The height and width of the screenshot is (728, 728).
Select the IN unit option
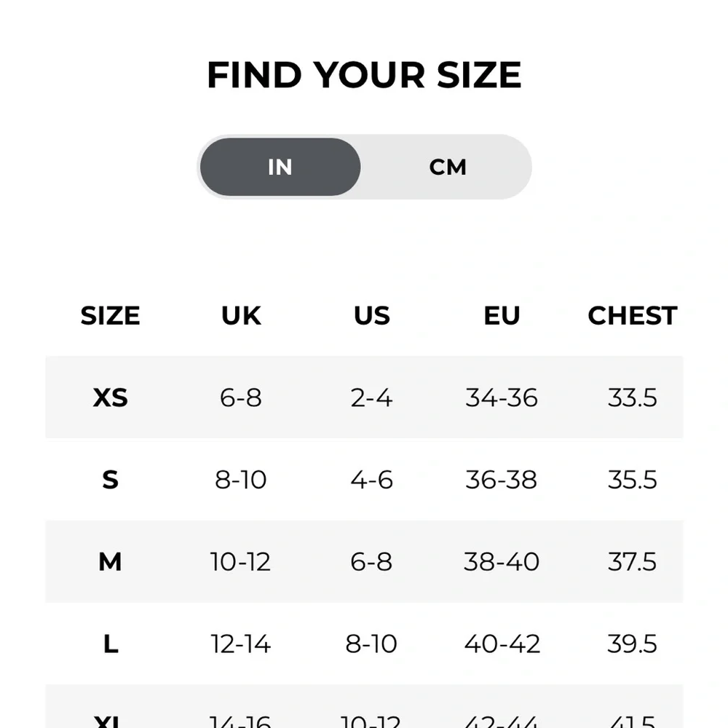280,167
